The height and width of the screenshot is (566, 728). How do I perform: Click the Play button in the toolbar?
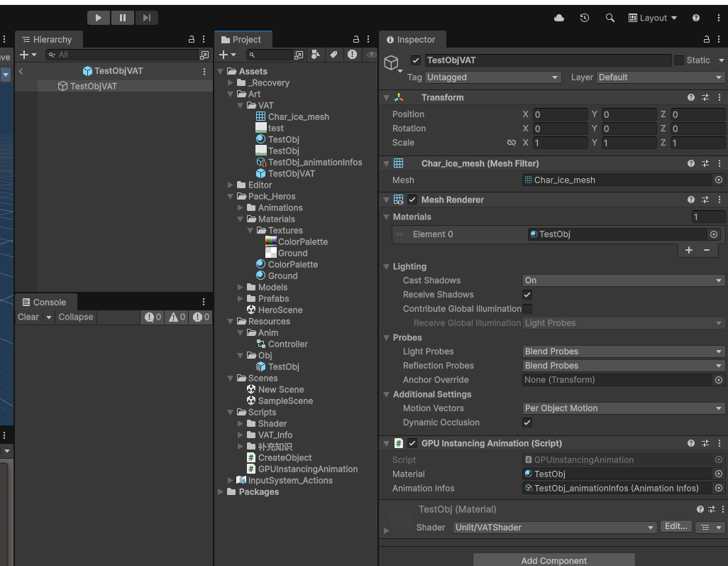point(99,18)
